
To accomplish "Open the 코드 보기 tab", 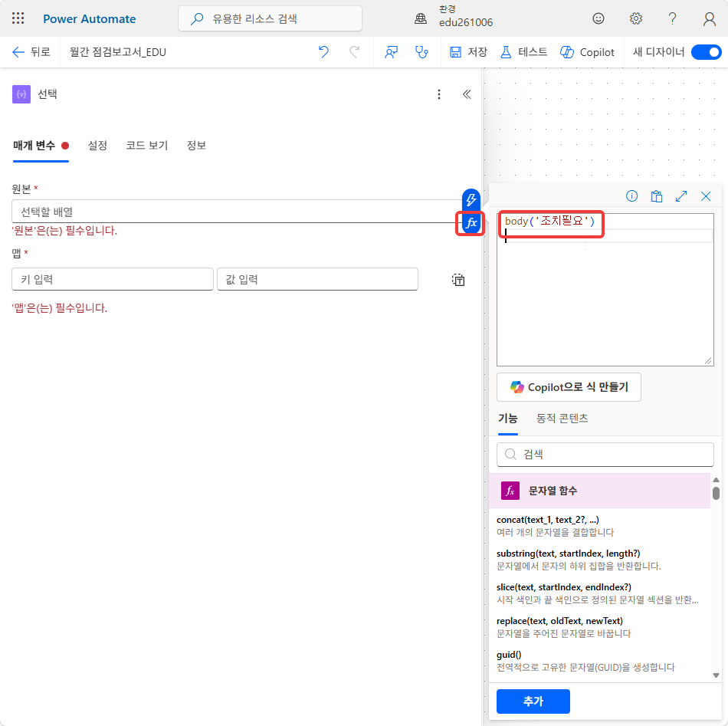I will click(146, 146).
